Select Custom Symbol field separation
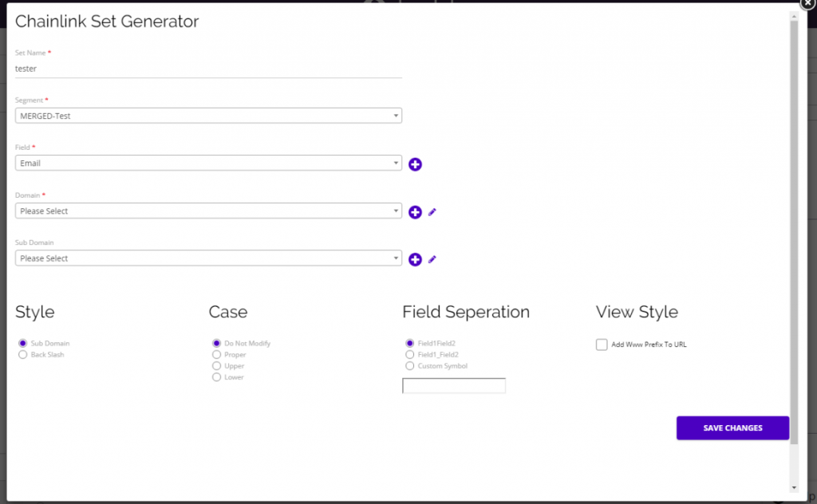This screenshot has height=504, width=817. tap(409, 365)
